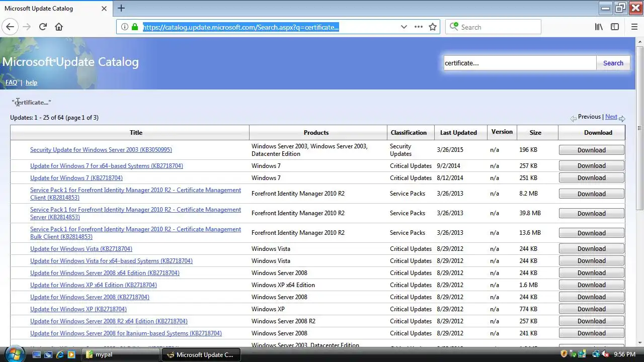Click Show Desktop icon in Quick Launch

(36, 354)
